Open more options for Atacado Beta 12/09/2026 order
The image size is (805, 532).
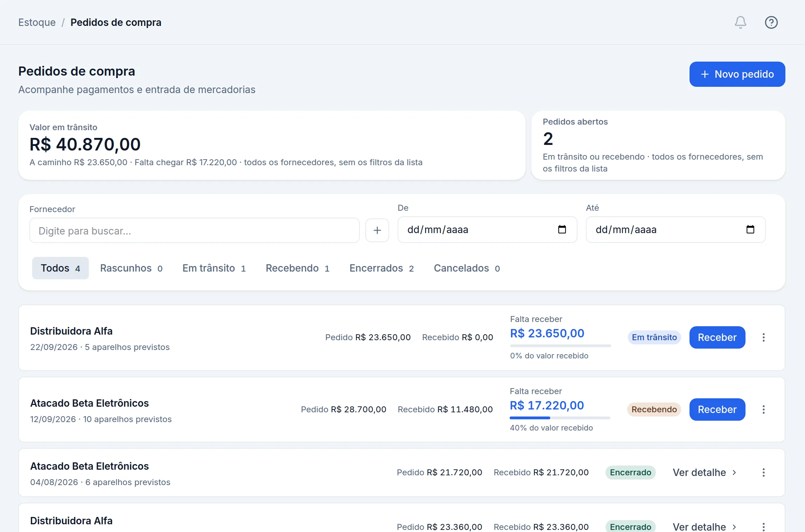click(x=763, y=409)
